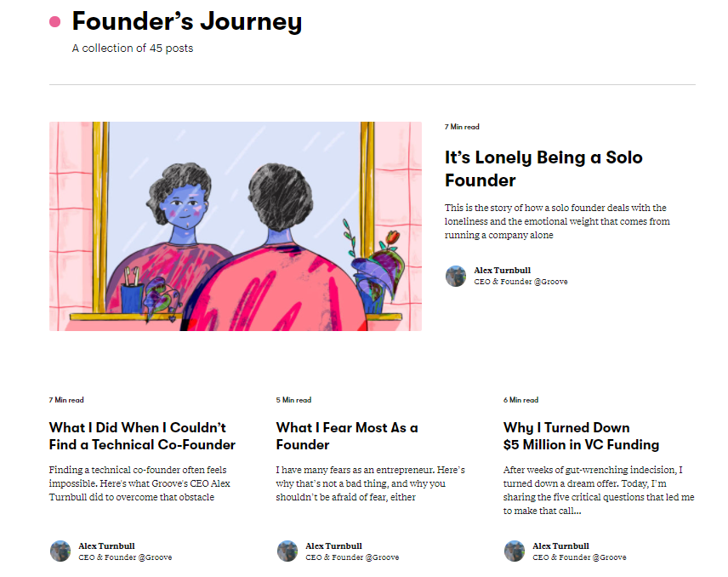This screenshot has height=577, width=728.
Task: Click author avatar under Technical Co-Founder post
Action: click(x=60, y=551)
